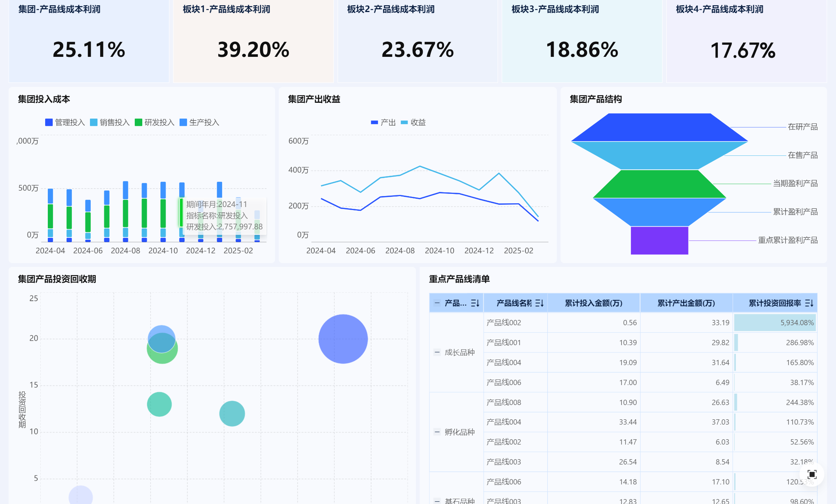Collapse the 孵化品种 row group
The width and height of the screenshot is (836, 504).
pos(437,432)
